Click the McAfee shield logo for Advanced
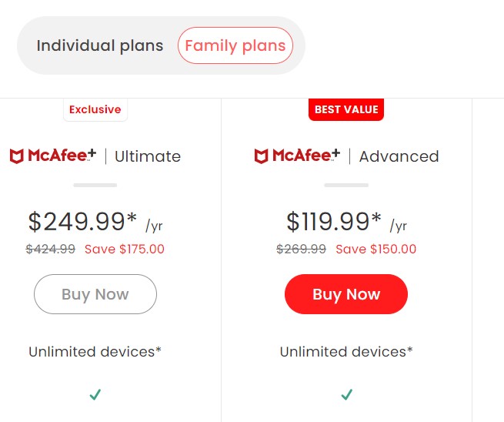 (262, 156)
